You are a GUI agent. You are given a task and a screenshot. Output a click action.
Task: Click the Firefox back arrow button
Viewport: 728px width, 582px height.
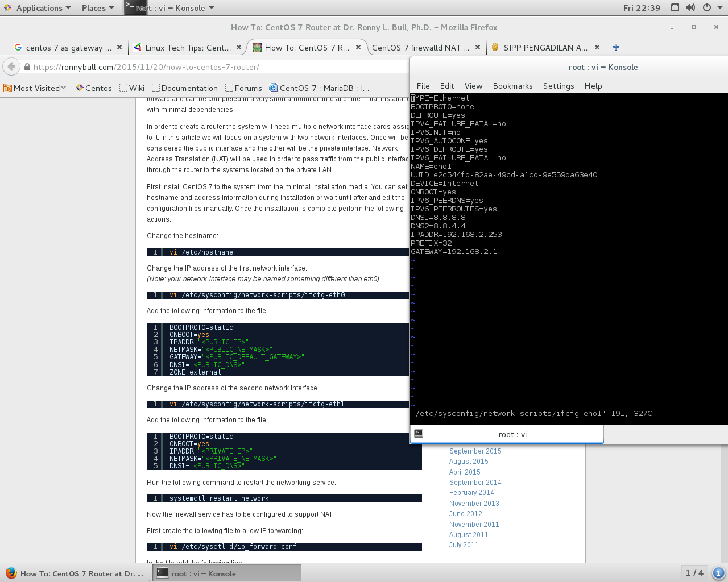11,66
